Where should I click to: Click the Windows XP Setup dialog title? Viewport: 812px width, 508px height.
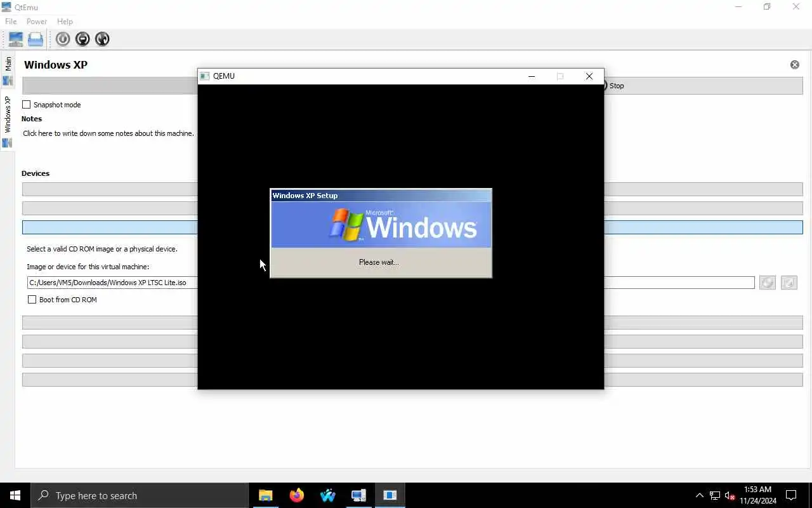(305, 196)
